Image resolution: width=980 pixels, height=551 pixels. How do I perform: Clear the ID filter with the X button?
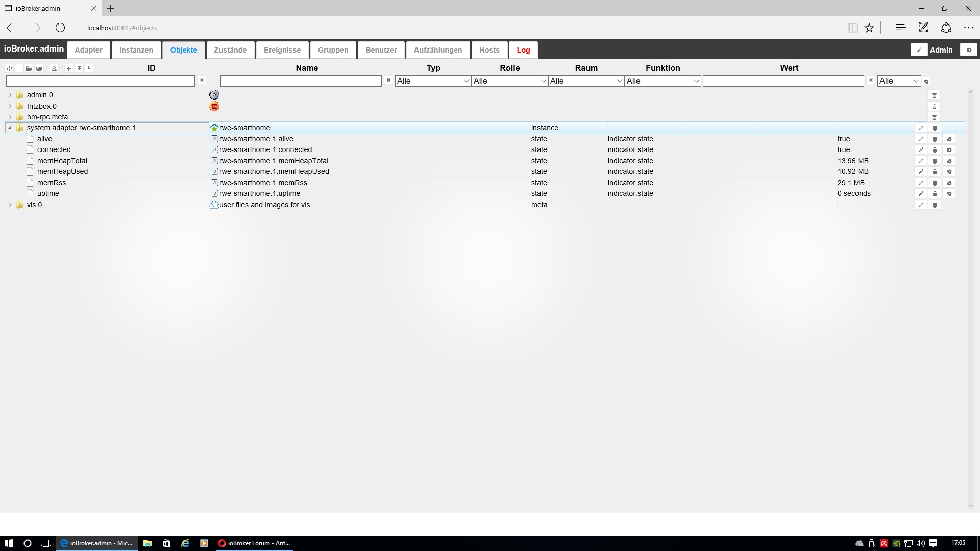click(202, 80)
